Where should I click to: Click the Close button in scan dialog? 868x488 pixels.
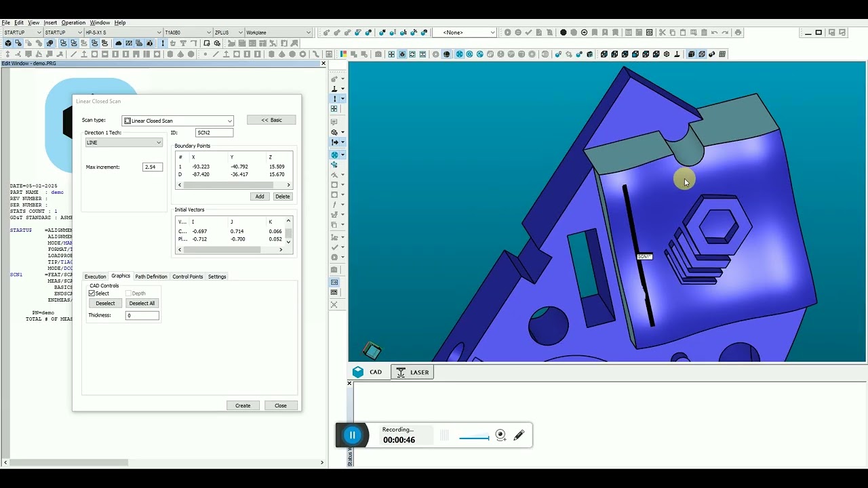pyautogui.click(x=281, y=405)
